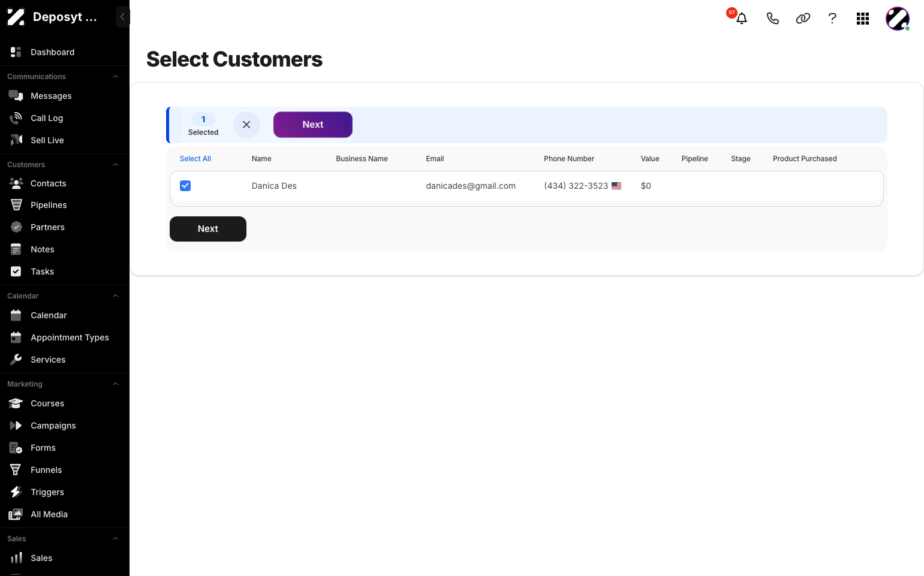This screenshot has height=576, width=924.
Task: Collapse the Communications section
Action: coord(116,77)
